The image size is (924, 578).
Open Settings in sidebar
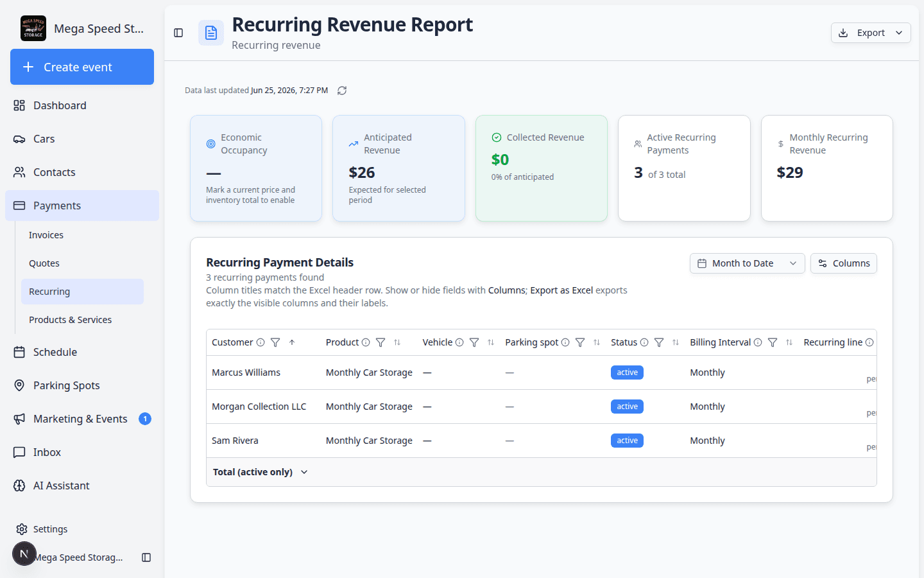point(82,529)
